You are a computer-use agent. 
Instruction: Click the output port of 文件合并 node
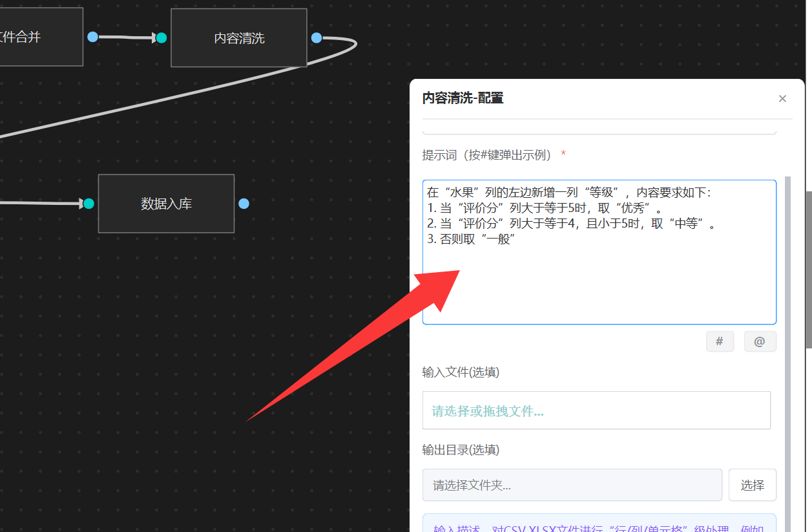pyautogui.click(x=92, y=37)
